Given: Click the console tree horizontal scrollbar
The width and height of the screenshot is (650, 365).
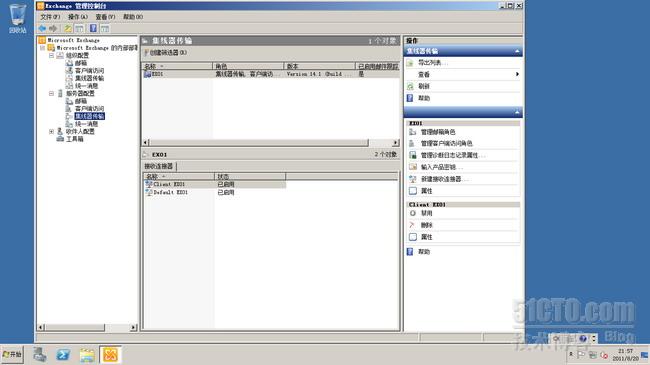Looking at the screenshot, I should (x=87, y=327).
